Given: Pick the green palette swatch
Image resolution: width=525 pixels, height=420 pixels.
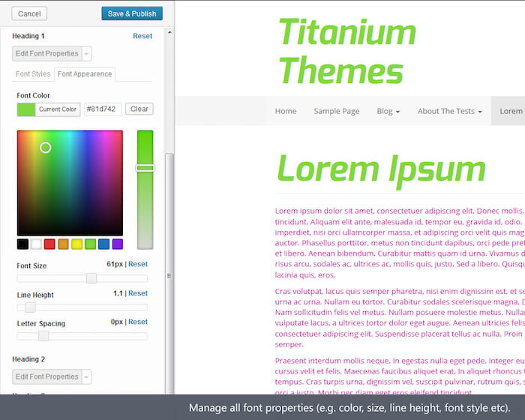Looking at the screenshot, I should (x=91, y=244).
